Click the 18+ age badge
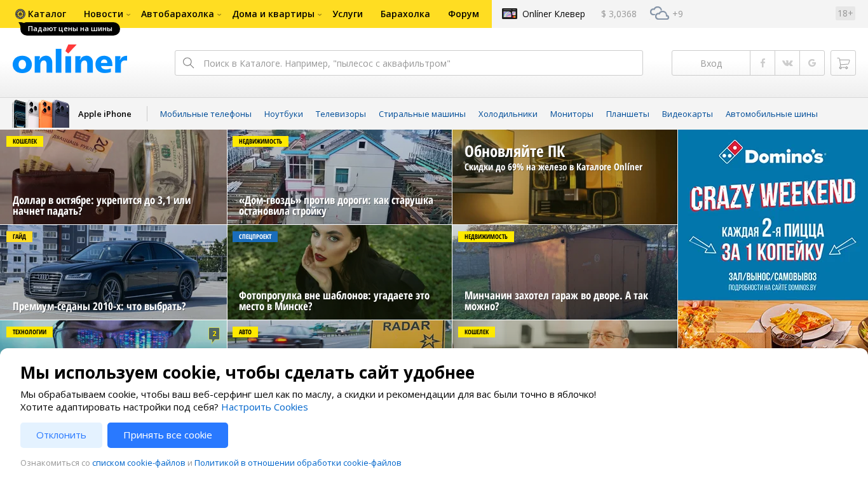 [845, 13]
